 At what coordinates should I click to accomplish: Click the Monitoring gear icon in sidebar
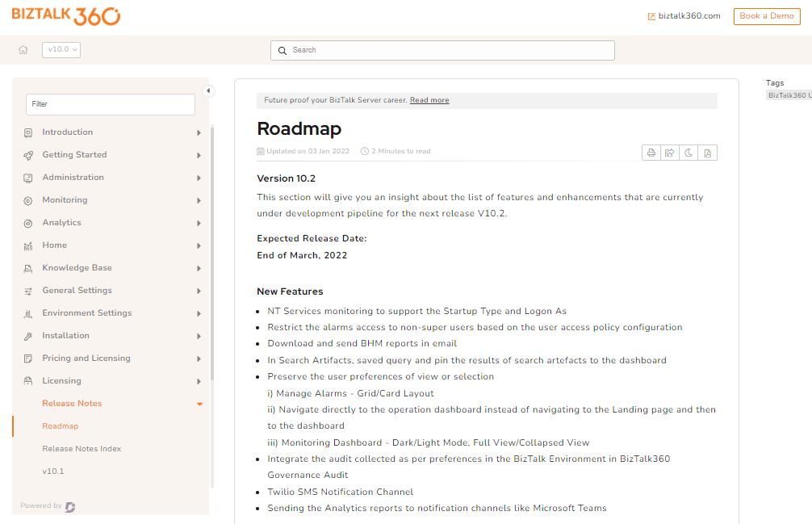click(28, 200)
